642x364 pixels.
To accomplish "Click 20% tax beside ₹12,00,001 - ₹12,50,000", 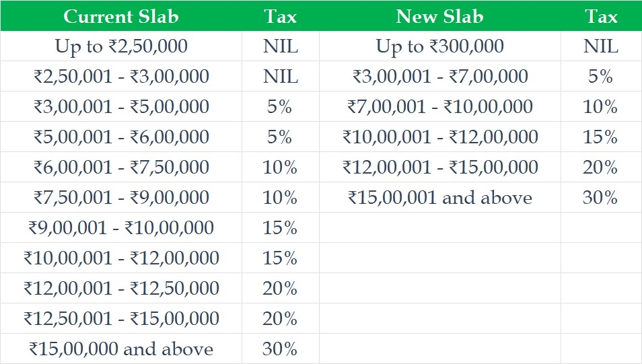I will point(280,289).
